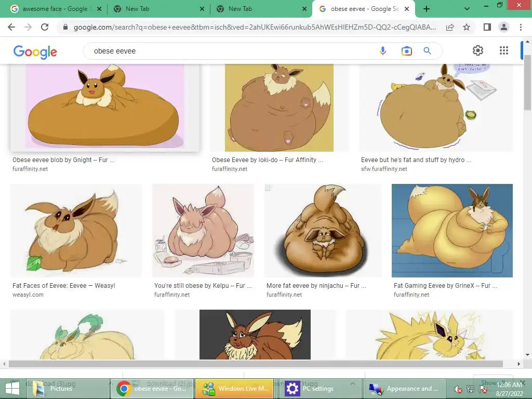Screen dimensions: 532x399
Task: Open You're still obese by Kelpu thumbnail
Action: coord(203,231)
